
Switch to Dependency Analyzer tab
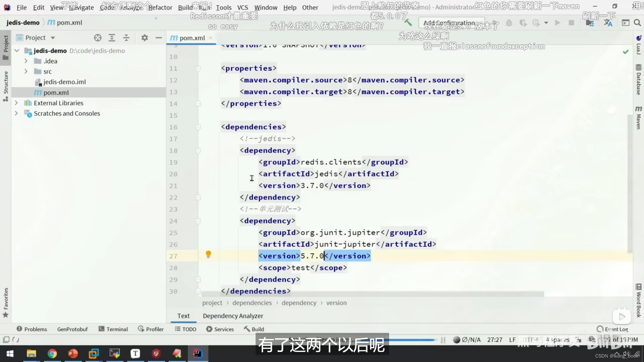tap(233, 316)
